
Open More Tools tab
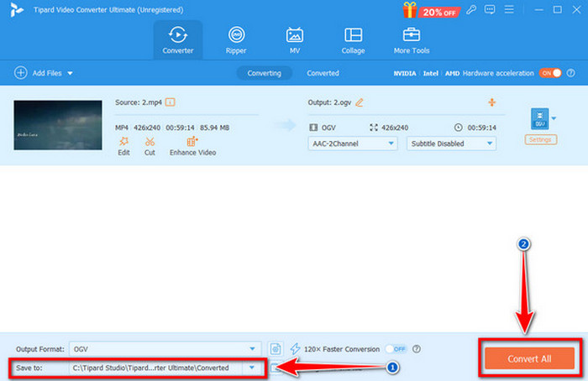[x=412, y=39]
